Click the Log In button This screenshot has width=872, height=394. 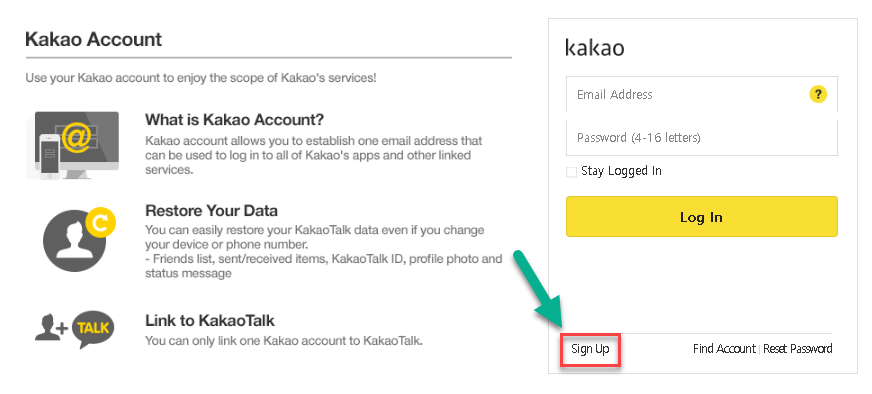tap(701, 216)
